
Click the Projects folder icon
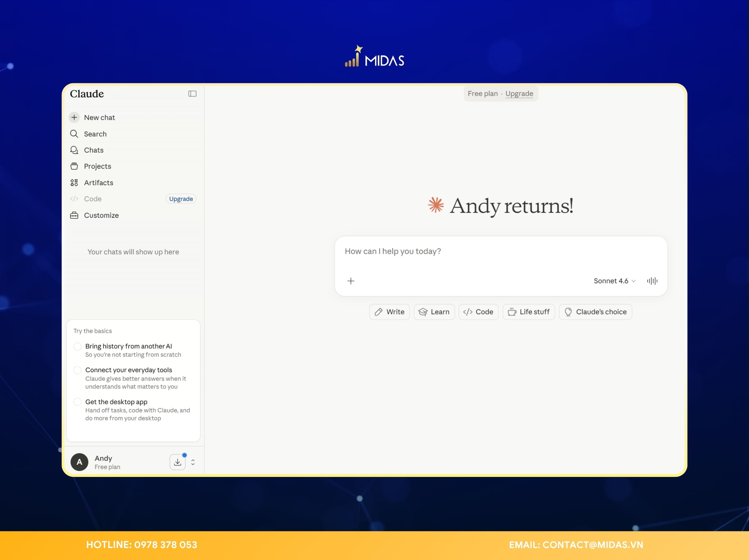[74, 166]
